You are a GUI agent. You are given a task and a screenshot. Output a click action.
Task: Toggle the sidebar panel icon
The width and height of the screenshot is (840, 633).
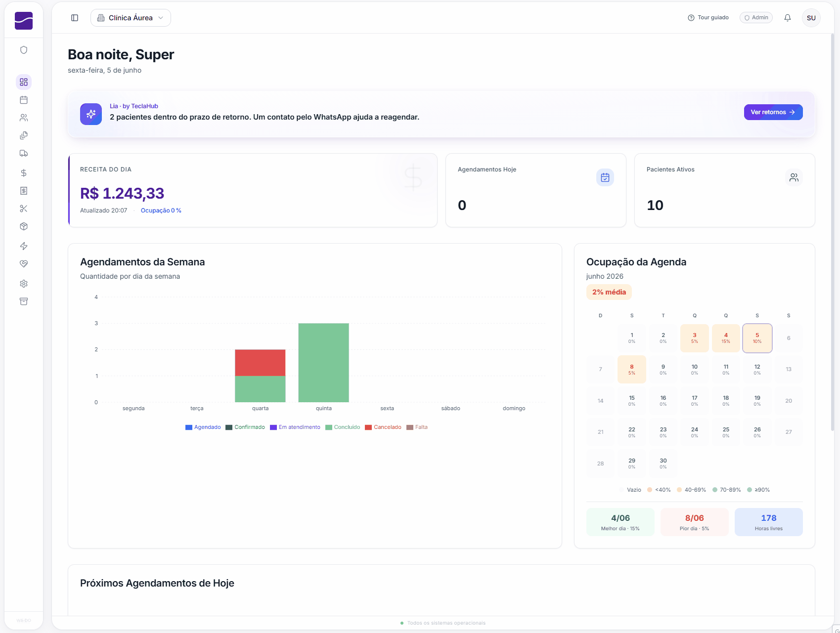75,18
